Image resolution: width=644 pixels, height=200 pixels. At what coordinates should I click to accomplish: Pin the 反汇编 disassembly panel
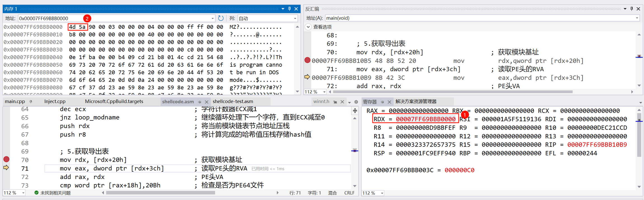point(632,9)
